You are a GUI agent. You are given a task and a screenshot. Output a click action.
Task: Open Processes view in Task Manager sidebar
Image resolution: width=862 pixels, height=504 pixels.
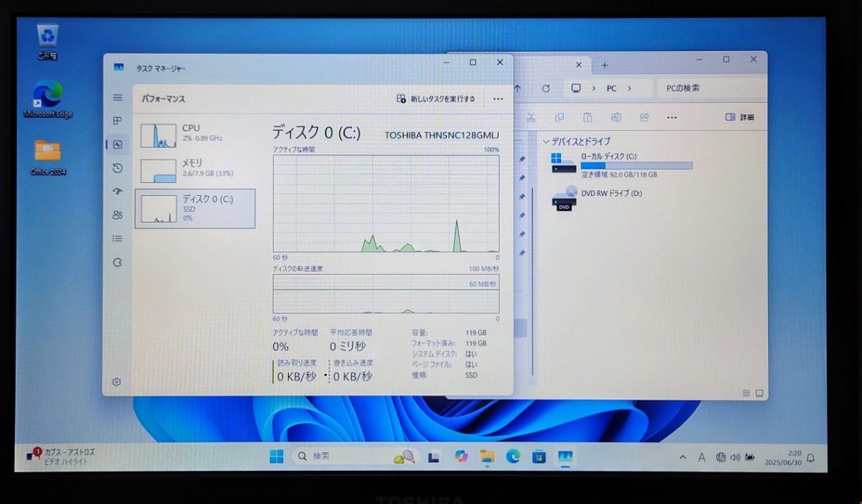117,121
